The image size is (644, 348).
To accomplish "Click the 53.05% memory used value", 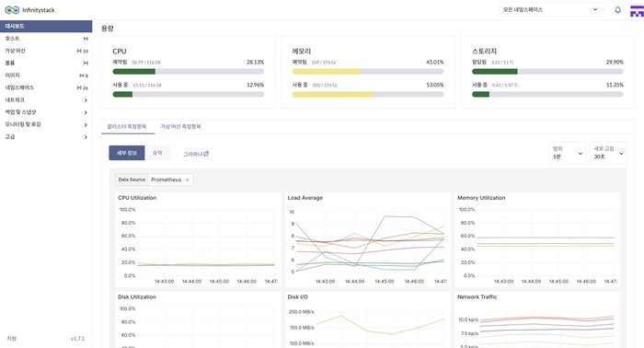I will 435,85.
